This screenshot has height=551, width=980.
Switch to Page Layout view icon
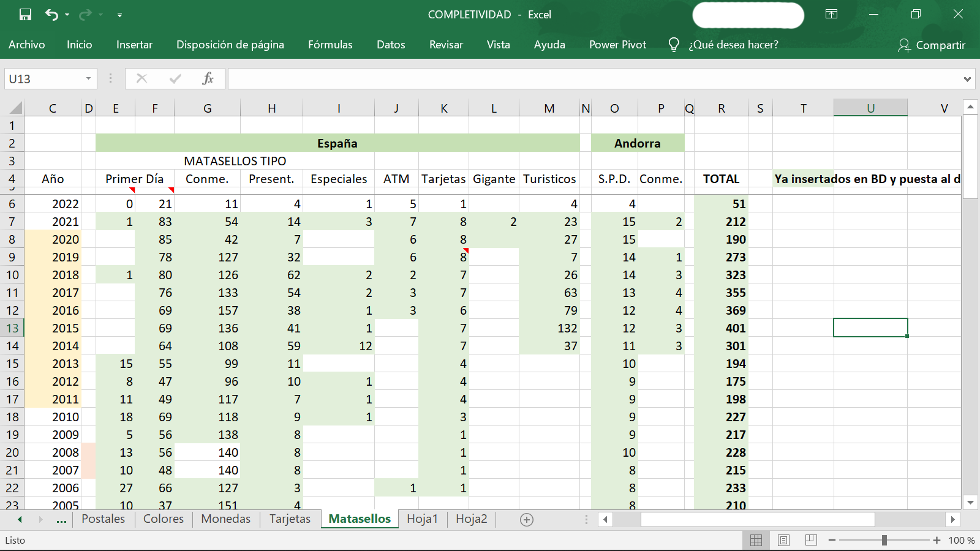pos(783,540)
